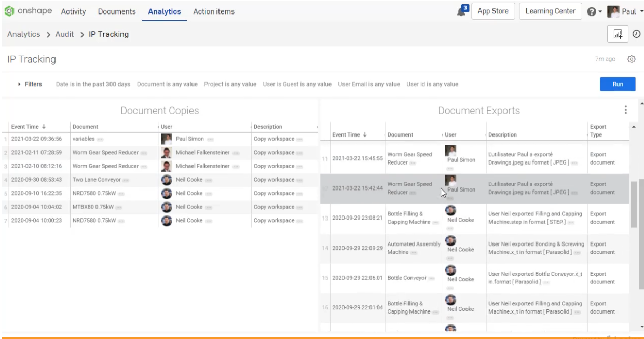Click Bonding & Screwing Machine.x_t description

[x=537, y=248]
